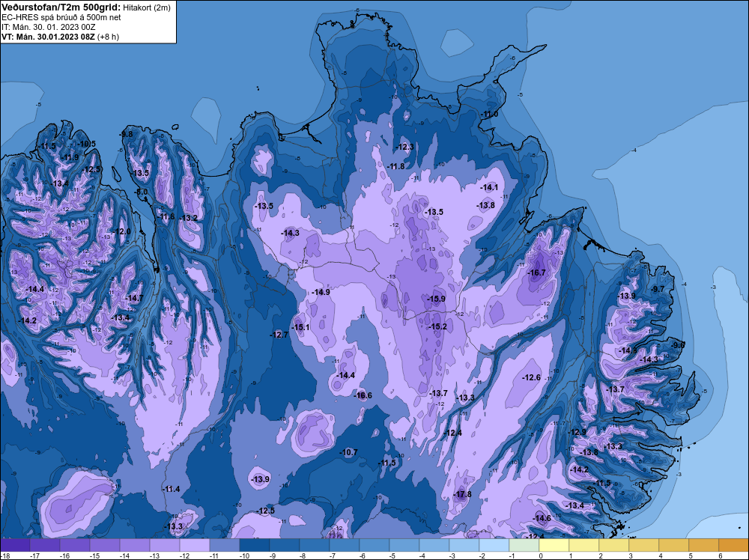Click the '-14' legend scale label
Image resolution: width=749 pixels, height=560 pixels.
124,556
